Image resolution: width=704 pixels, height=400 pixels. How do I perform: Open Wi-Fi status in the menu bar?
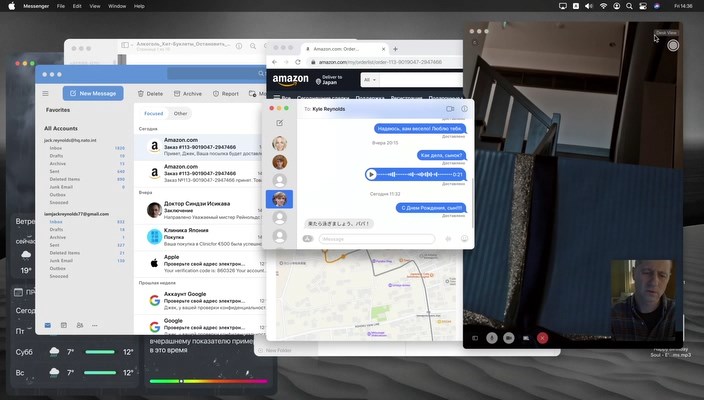click(x=603, y=6)
